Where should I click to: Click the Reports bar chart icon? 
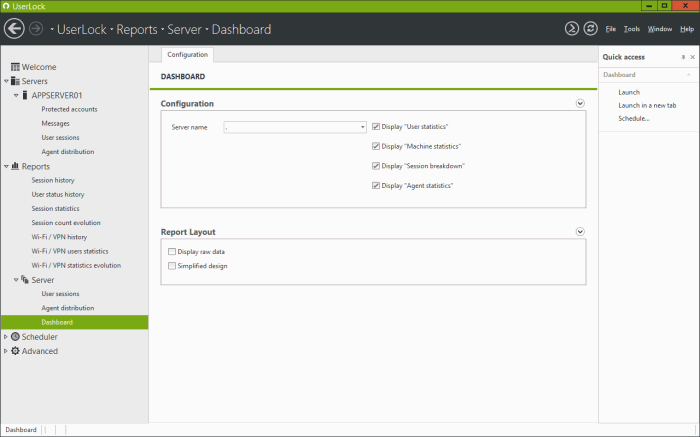tap(15, 166)
